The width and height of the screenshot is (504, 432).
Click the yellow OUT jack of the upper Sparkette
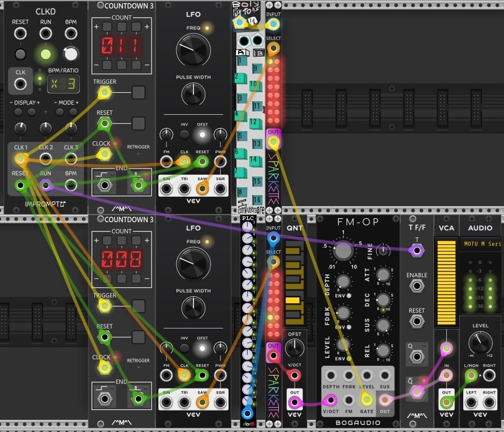[273, 142]
